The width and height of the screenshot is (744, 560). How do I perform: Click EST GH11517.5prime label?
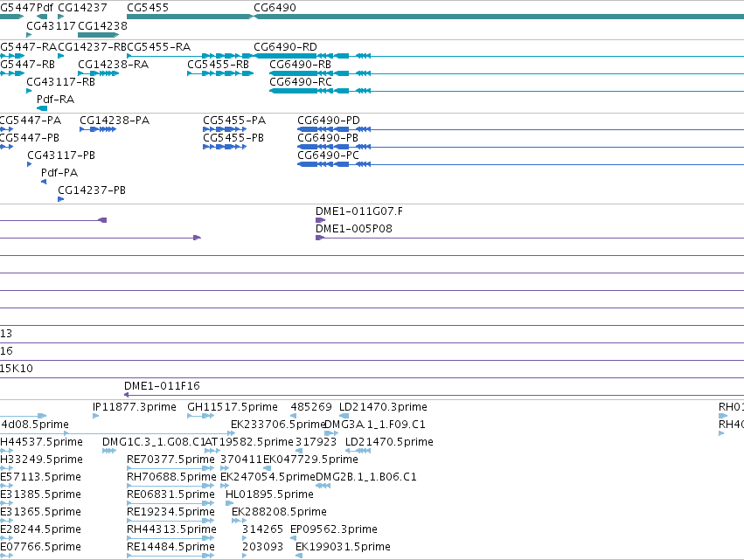pos(233,407)
